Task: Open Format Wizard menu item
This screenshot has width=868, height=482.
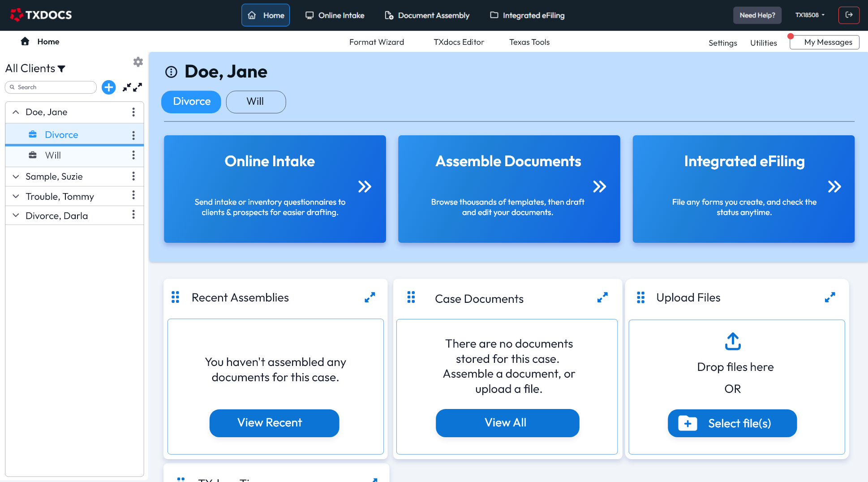Action: coord(377,42)
